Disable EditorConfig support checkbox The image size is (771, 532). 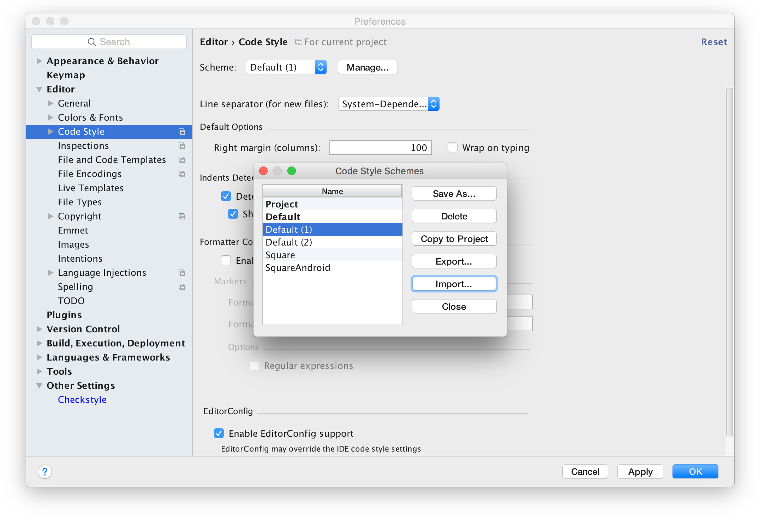(219, 433)
